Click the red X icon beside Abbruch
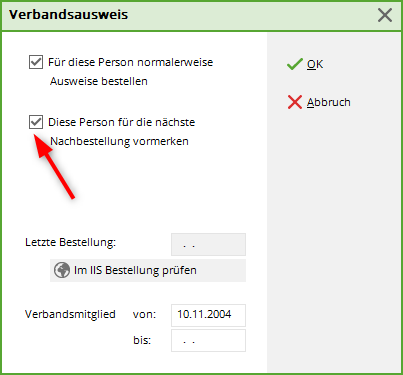 pos(295,102)
